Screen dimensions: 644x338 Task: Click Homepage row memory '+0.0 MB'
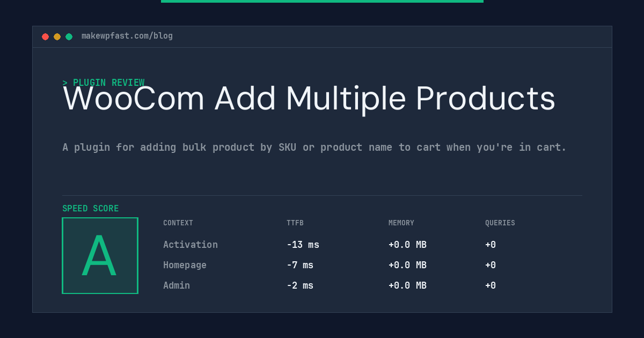click(x=408, y=265)
